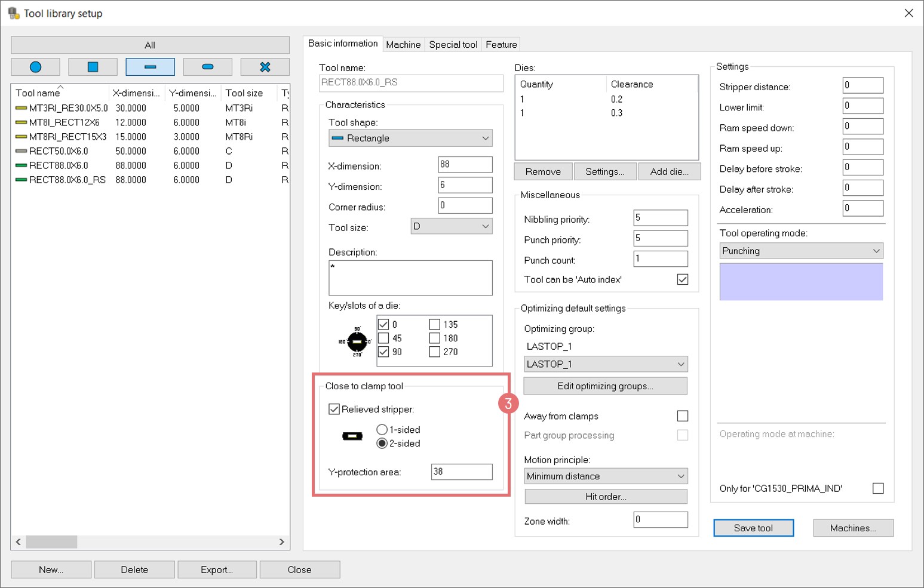Disable the Relieved stripper checkbox

[334, 410]
